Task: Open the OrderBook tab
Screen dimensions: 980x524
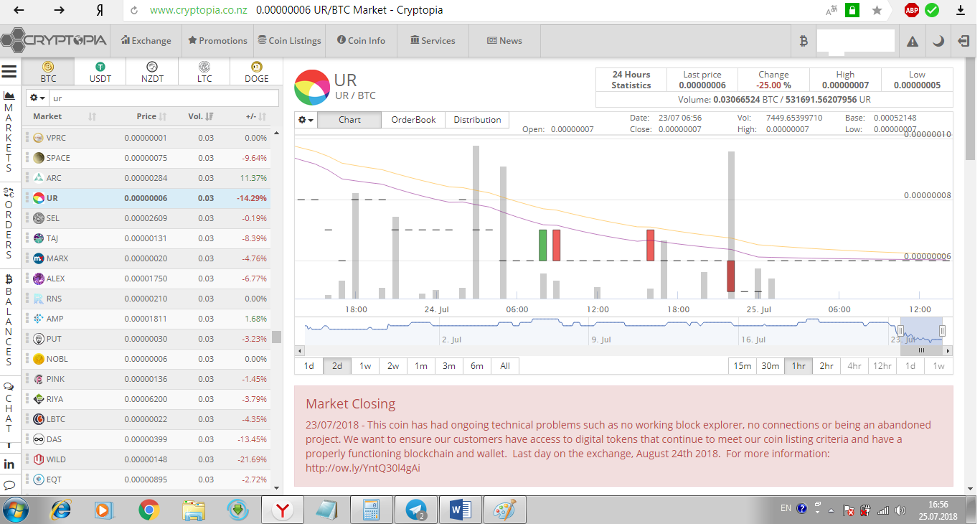Action: point(413,120)
